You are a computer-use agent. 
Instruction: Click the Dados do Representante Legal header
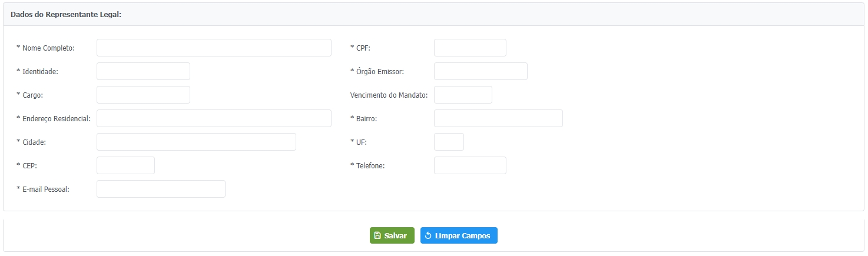tap(66, 14)
